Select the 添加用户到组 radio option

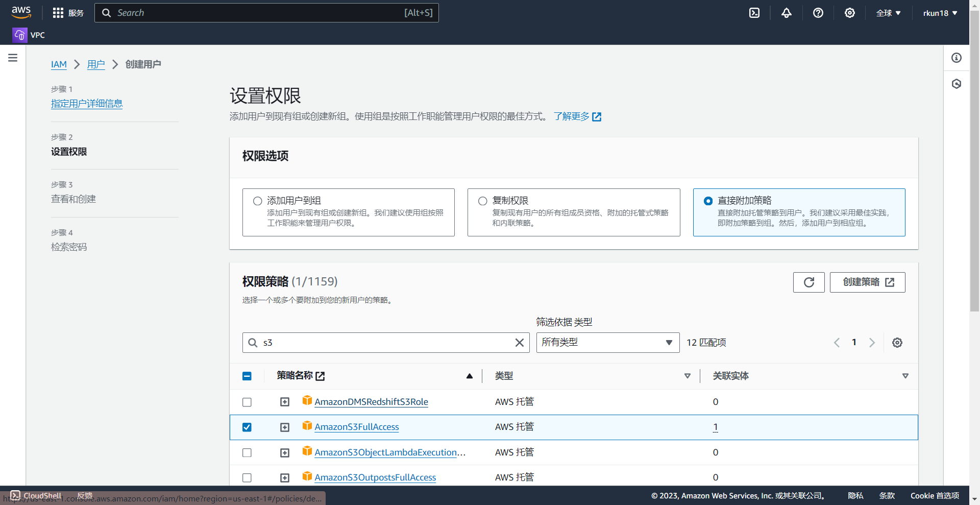[258, 201]
